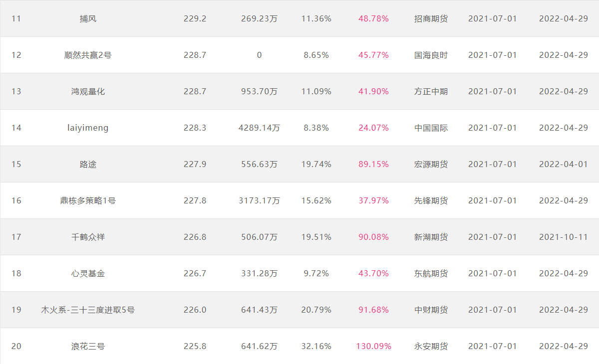Open 鼎栋多策略1号 account details
The height and width of the screenshot is (364, 599).
point(88,200)
